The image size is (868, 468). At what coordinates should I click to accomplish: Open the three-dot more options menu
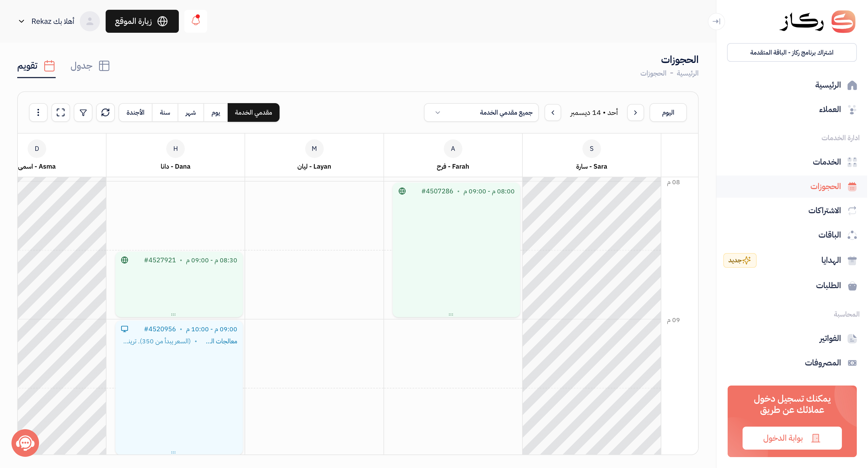tap(38, 112)
